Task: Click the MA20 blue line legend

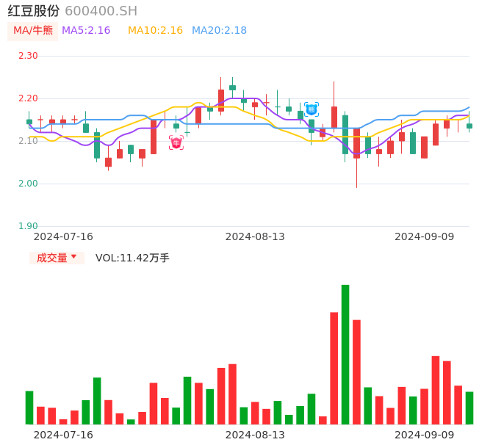Action: [x=219, y=31]
